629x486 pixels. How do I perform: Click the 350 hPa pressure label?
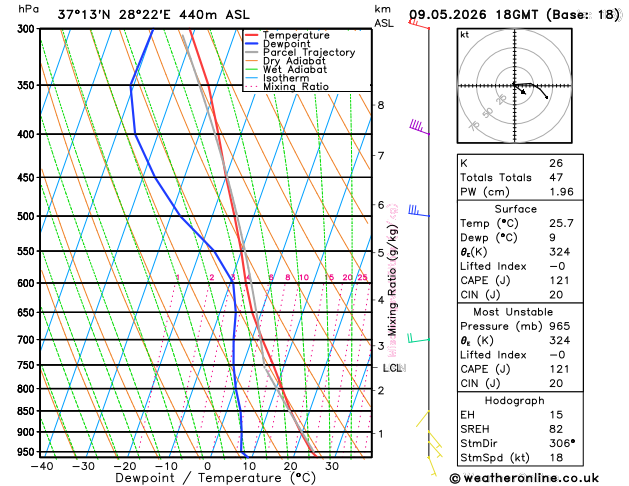coord(28,85)
